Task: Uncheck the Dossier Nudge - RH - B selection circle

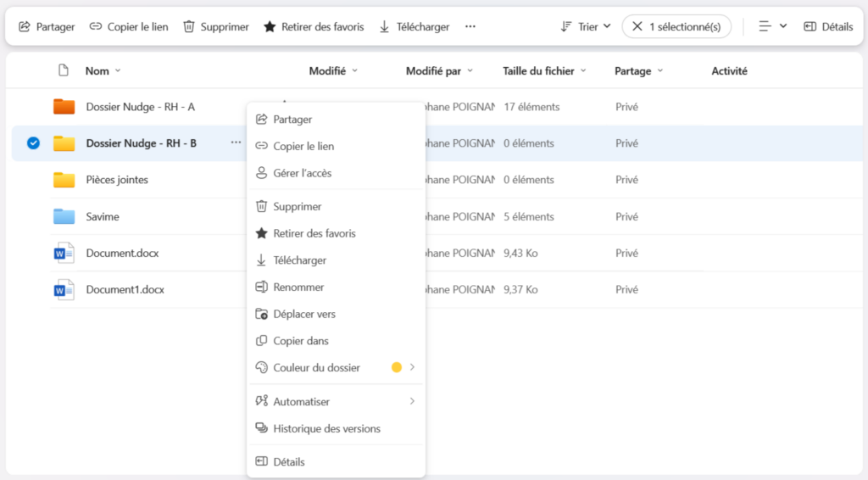Action: pyautogui.click(x=33, y=142)
